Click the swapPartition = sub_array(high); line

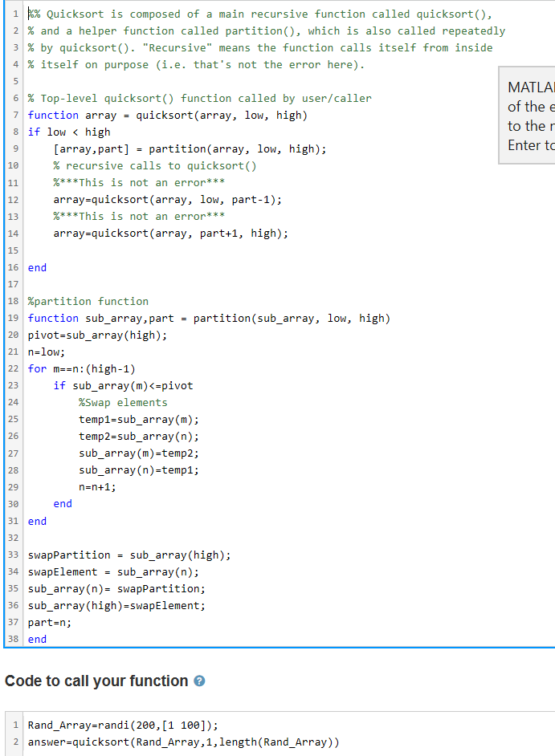[129, 555]
